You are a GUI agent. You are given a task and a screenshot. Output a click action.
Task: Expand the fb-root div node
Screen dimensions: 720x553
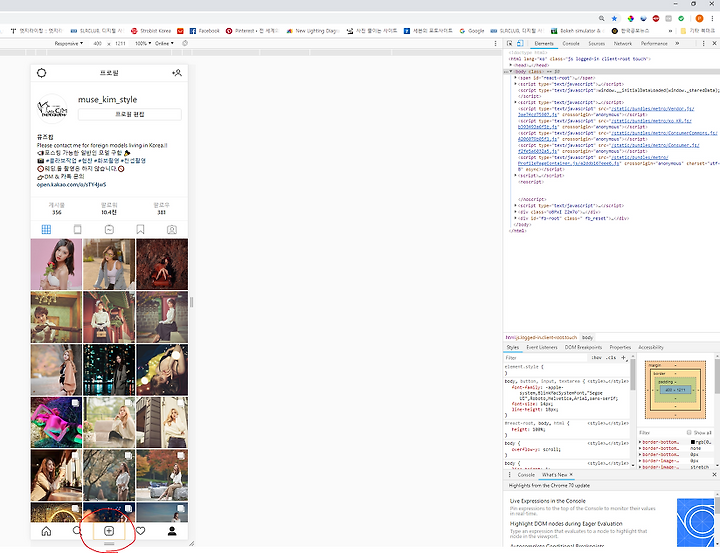tap(515, 218)
